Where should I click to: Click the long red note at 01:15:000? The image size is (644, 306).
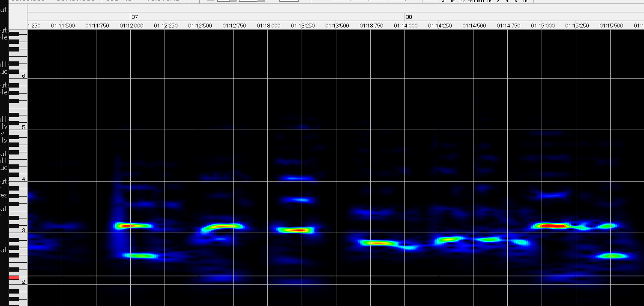pyautogui.click(x=552, y=225)
